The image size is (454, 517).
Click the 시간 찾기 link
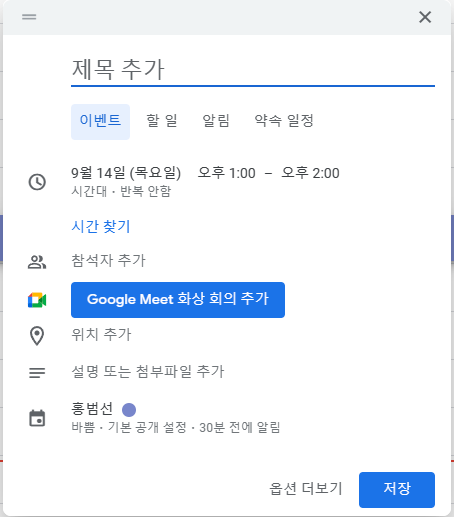point(100,227)
